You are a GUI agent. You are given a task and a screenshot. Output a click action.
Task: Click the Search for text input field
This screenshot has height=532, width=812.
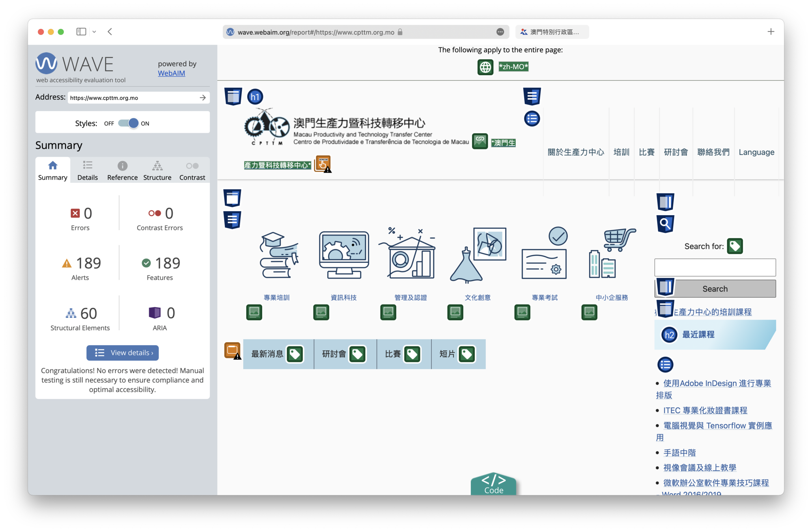pyautogui.click(x=715, y=268)
